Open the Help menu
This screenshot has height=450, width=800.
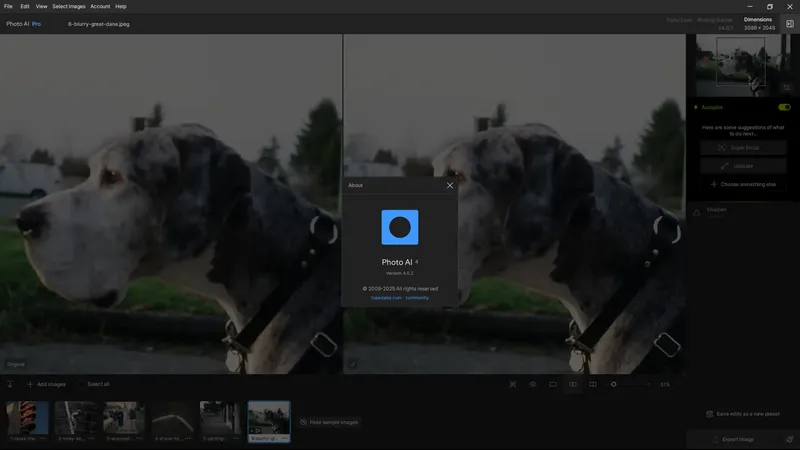(x=120, y=7)
